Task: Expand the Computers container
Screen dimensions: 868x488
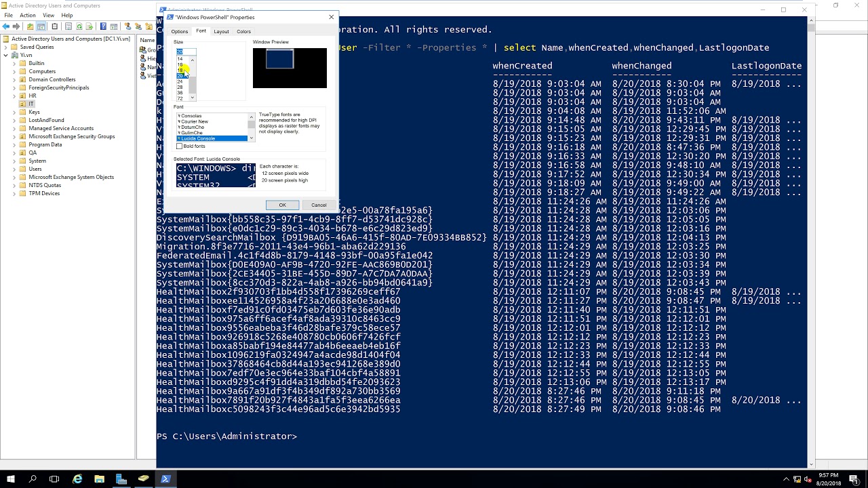Action: coord(14,71)
